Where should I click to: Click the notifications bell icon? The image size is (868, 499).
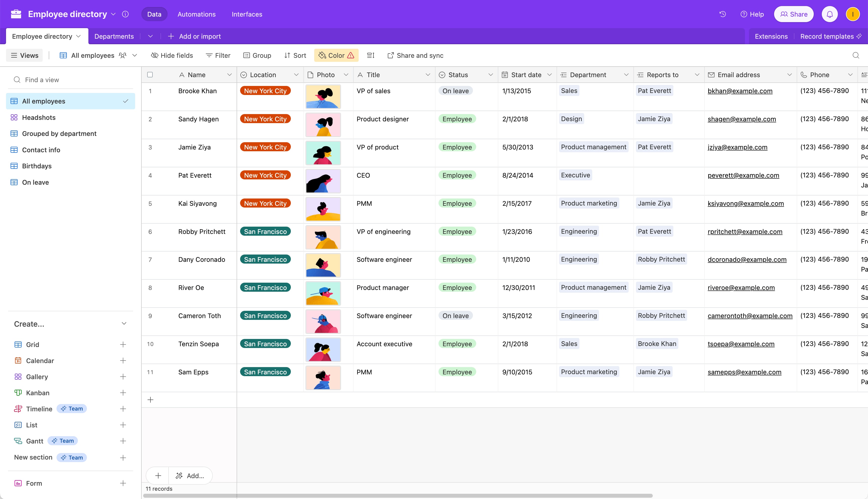pyautogui.click(x=830, y=14)
